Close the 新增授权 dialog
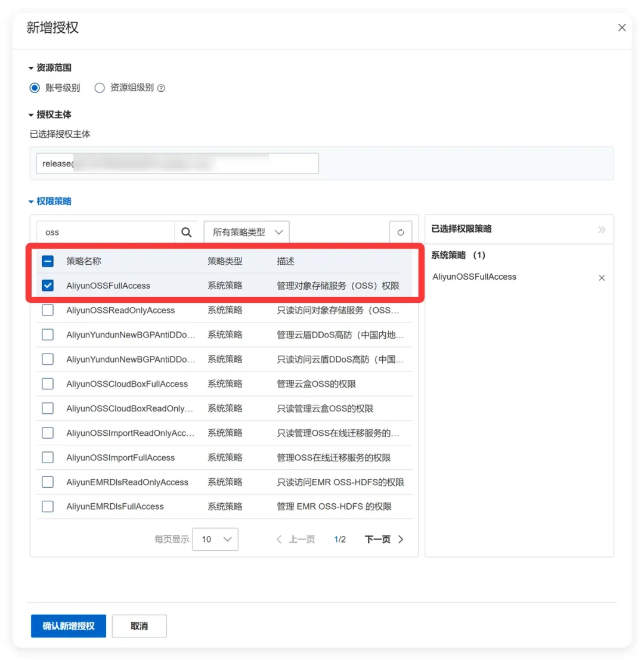This screenshot has height=660, width=644. click(622, 28)
